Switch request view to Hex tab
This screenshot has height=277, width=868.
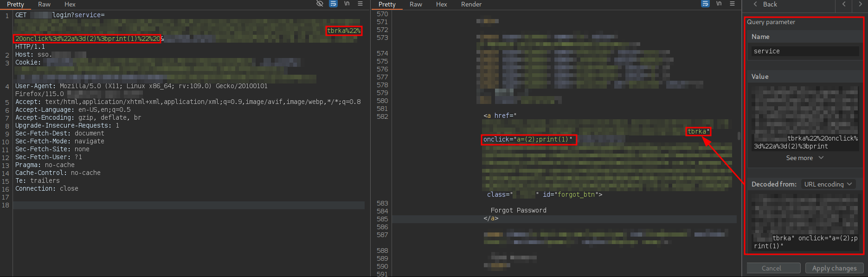pyautogui.click(x=70, y=4)
